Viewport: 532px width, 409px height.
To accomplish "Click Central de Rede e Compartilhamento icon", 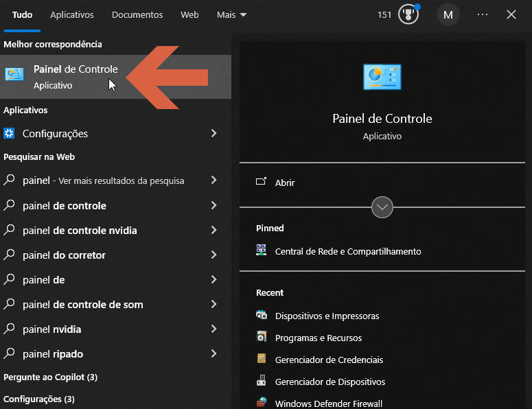I will tap(261, 250).
